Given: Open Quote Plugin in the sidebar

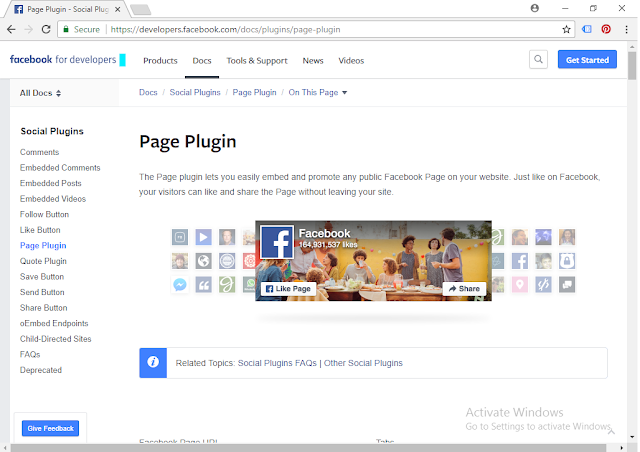Looking at the screenshot, I should (43, 261).
